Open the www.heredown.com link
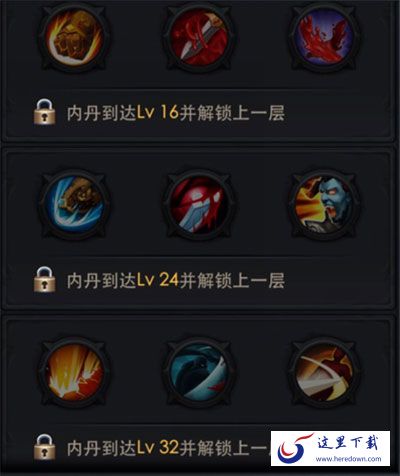The height and width of the screenshot is (476, 400). 348,459
